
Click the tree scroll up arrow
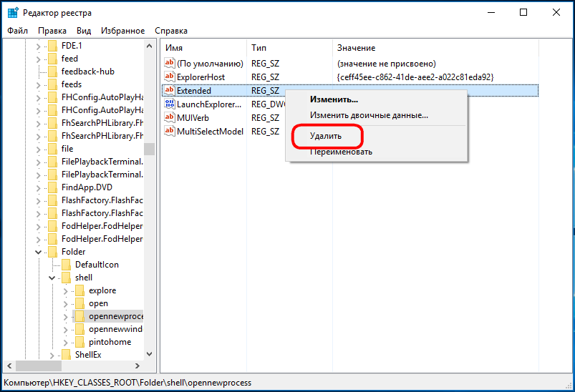pyautogui.click(x=149, y=46)
